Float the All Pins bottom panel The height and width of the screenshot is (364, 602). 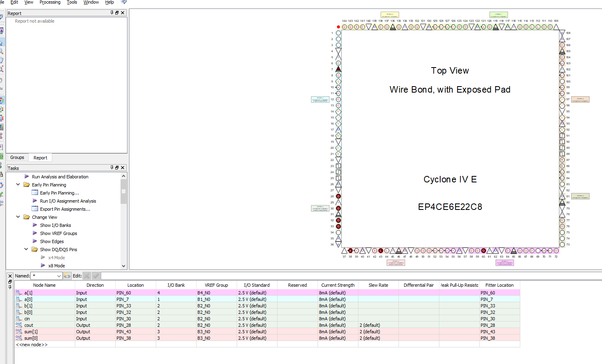(x=10, y=281)
